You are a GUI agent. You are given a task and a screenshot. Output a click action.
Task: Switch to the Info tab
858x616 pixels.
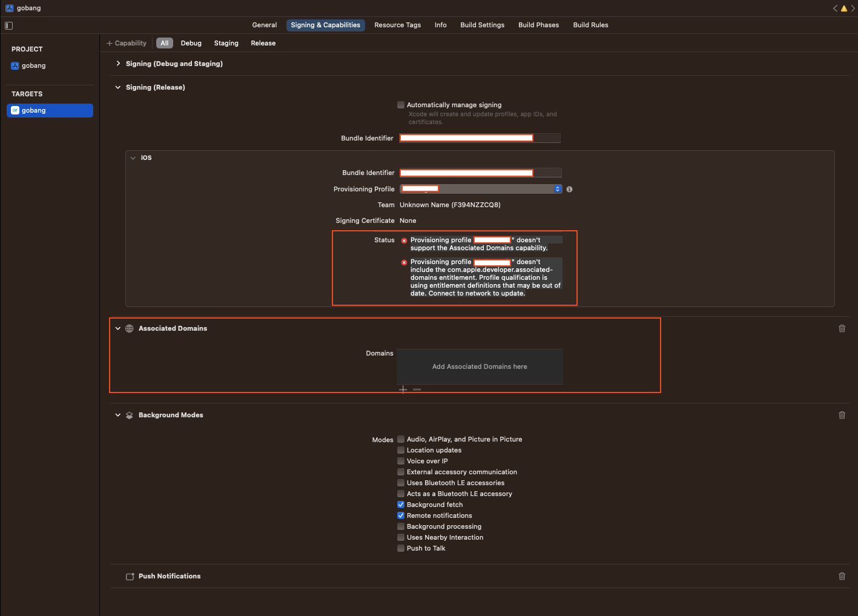[441, 25]
